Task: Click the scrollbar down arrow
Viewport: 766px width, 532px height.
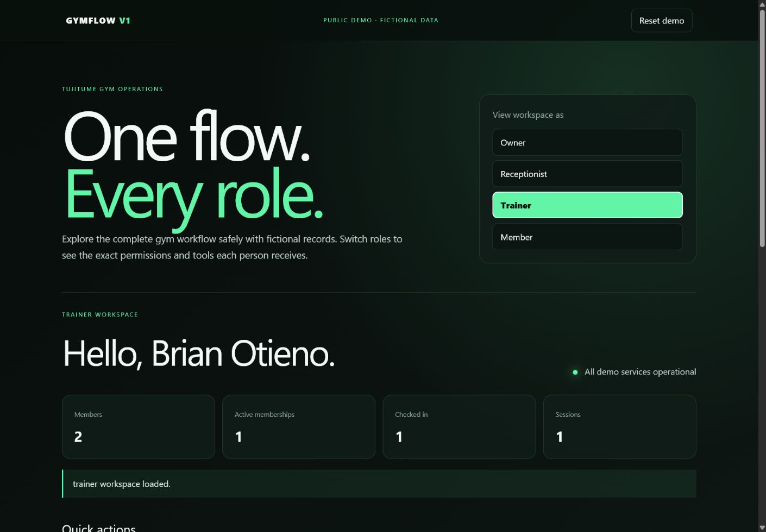Action: click(x=762, y=528)
